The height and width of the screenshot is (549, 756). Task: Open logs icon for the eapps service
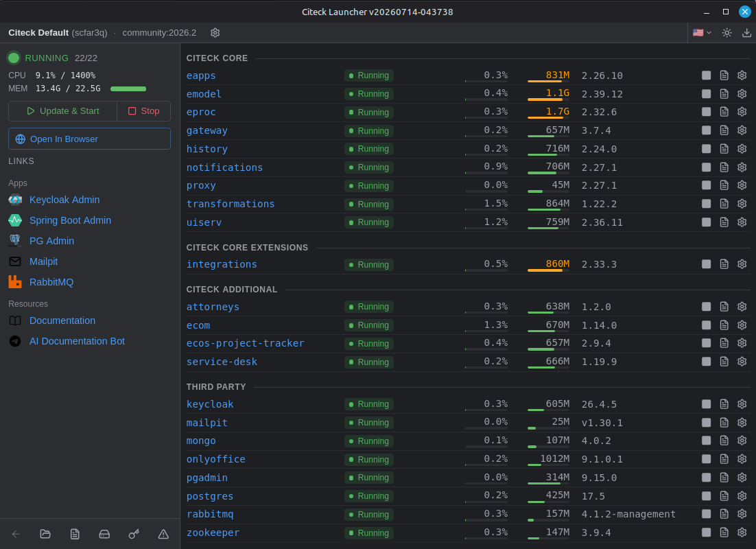(724, 75)
